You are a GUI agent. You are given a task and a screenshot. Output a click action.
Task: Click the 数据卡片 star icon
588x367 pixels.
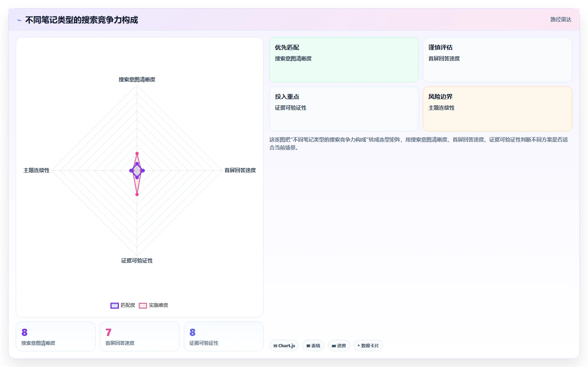pyautogui.click(x=359, y=346)
